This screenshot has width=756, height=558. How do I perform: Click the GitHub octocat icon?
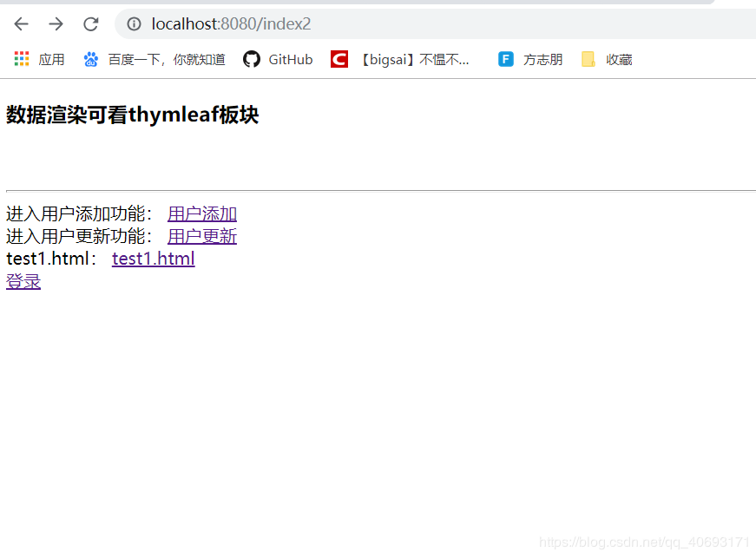click(251, 59)
